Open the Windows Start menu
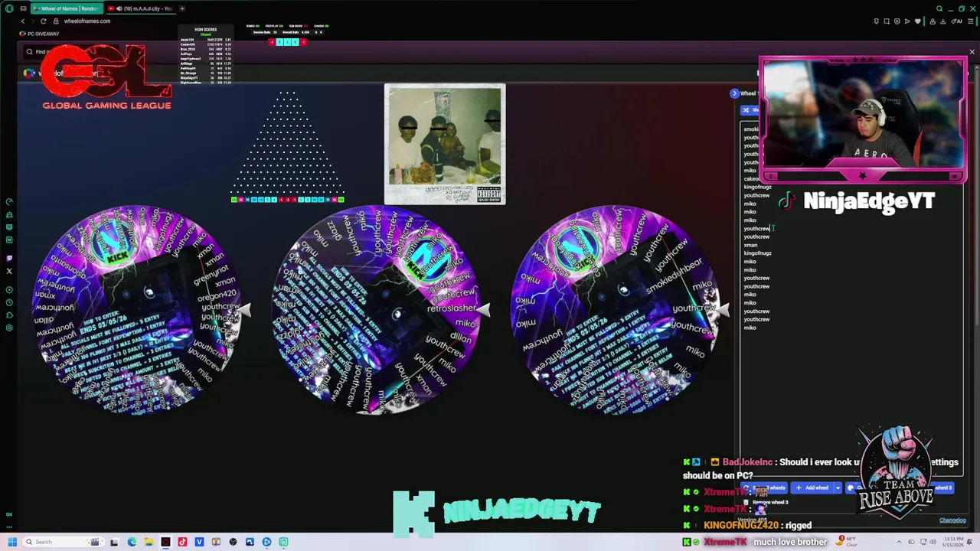980x551 pixels. click(x=12, y=542)
